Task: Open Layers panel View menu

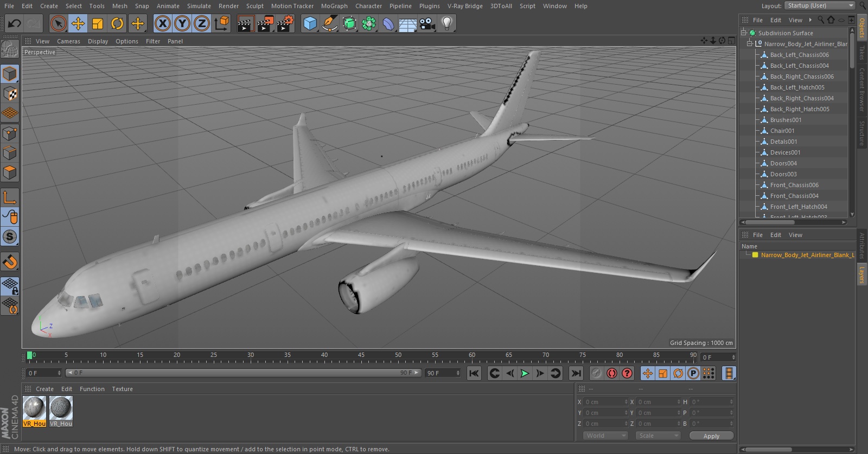Action: pos(795,235)
